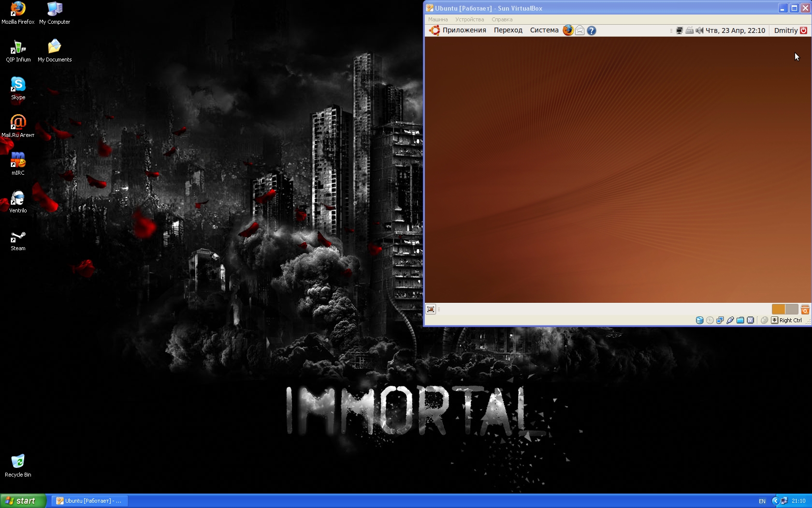Open Firefox launcher in the Ubuntu panel
The width and height of the screenshot is (812, 508).
pyautogui.click(x=568, y=30)
